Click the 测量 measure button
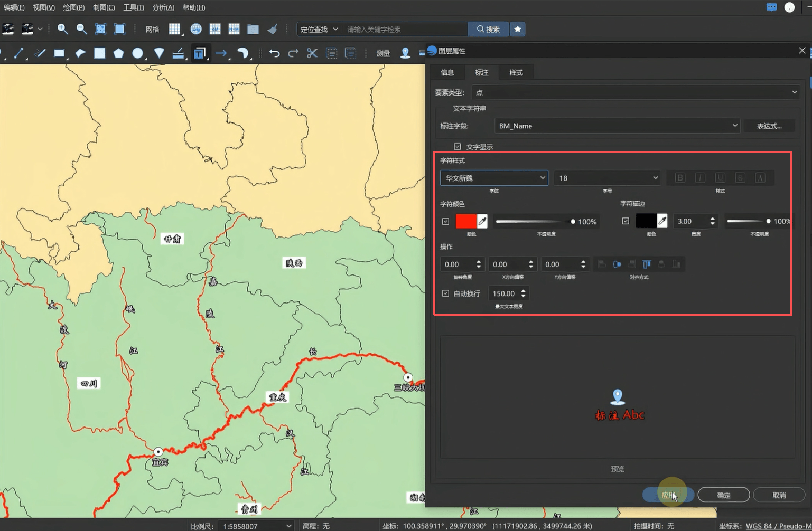The height and width of the screenshot is (531, 812). click(x=383, y=53)
